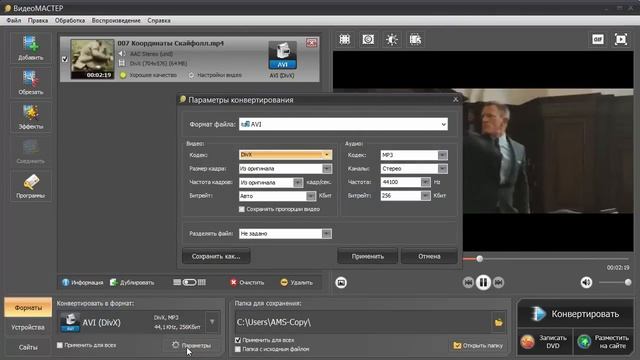
Task: Click Настройки видео on the video item
Action: (x=215, y=75)
